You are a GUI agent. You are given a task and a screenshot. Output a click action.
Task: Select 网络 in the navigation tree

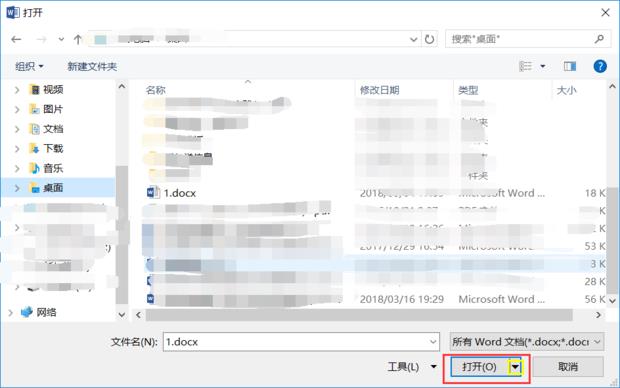[46, 312]
